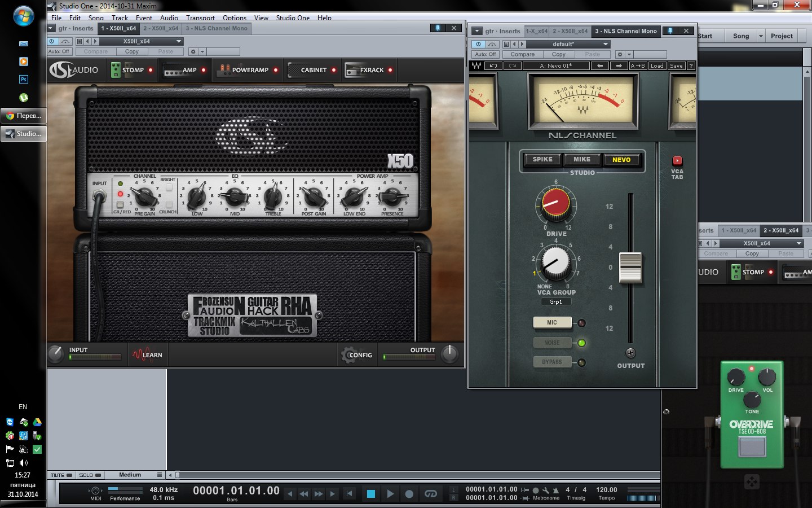Screen dimensions: 812x508
Task: Open gear options dropdown arrow in left window
Action: (x=202, y=51)
